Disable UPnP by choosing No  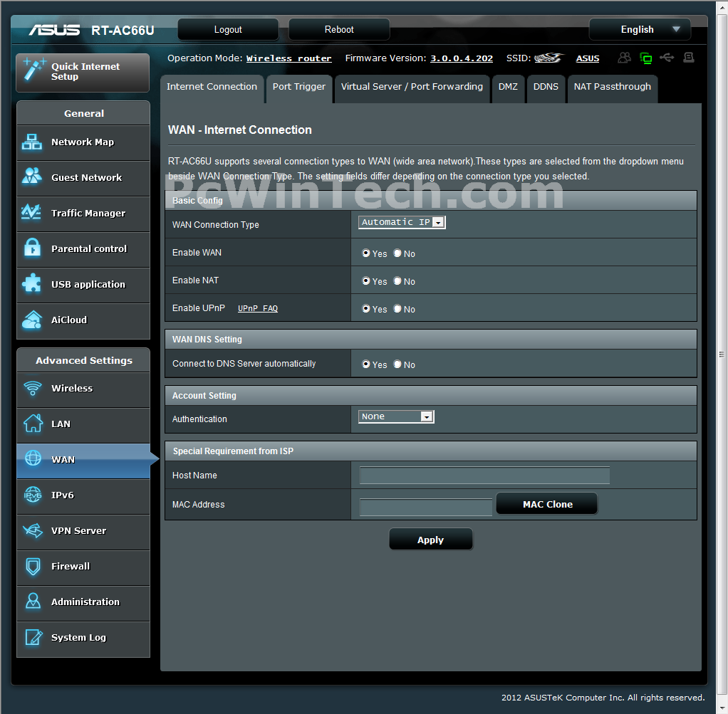coord(397,309)
